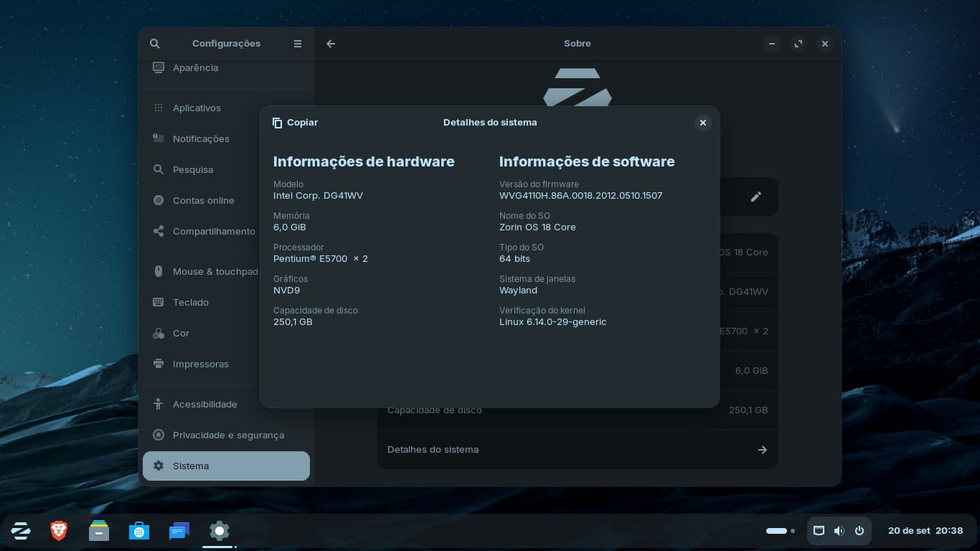Image resolution: width=980 pixels, height=551 pixels.
Task: Close the Detalhes do sistema dialog
Action: pyautogui.click(x=702, y=123)
